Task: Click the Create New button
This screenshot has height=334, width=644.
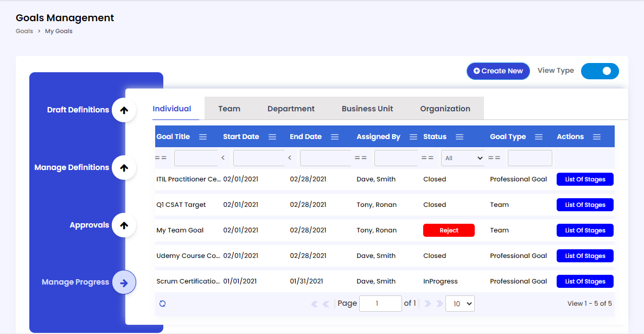Action: pos(498,71)
